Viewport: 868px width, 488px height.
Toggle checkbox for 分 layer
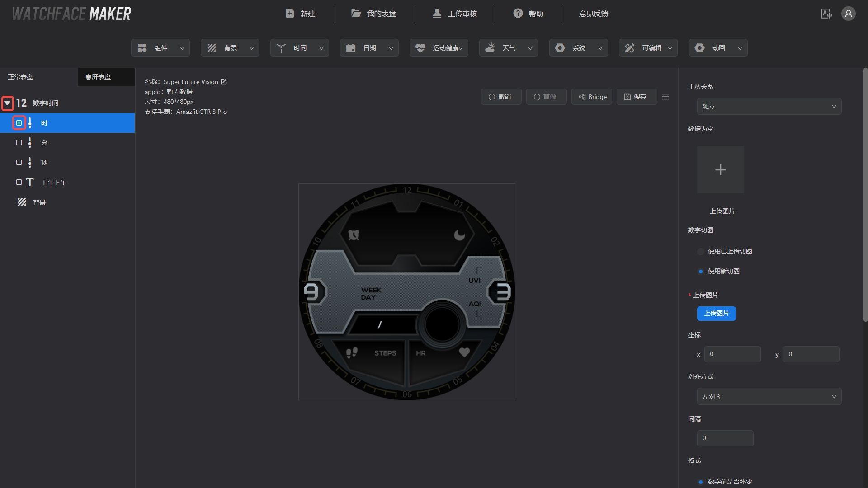click(19, 142)
